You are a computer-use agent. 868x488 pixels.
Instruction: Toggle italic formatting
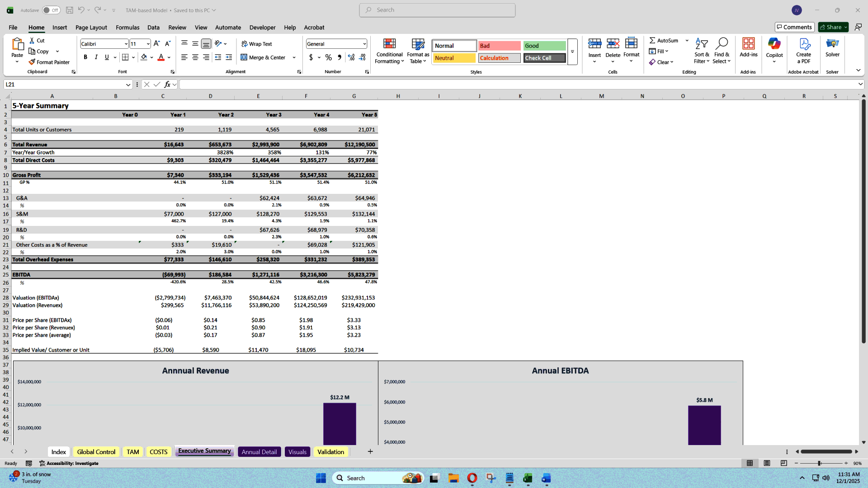[96, 57]
